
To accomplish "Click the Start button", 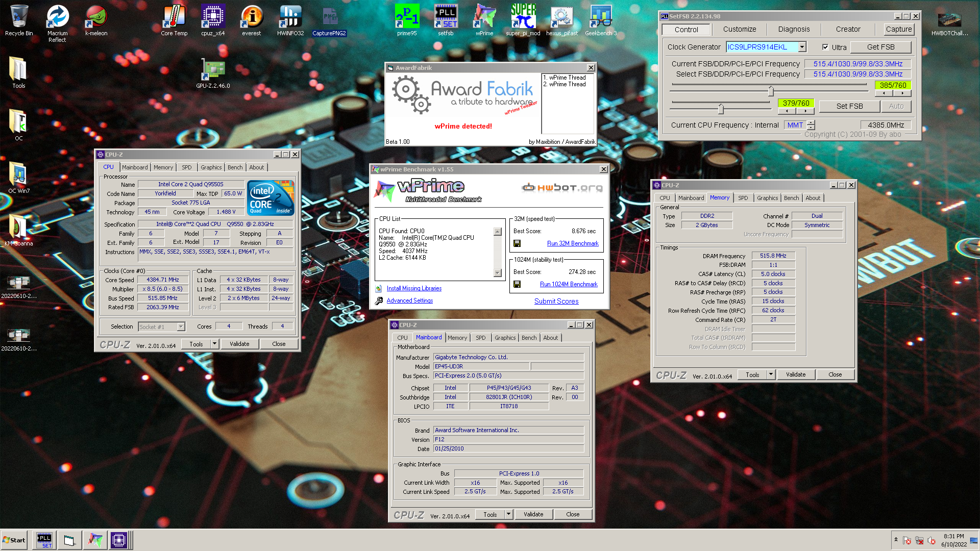I will [x=14, y=540].
